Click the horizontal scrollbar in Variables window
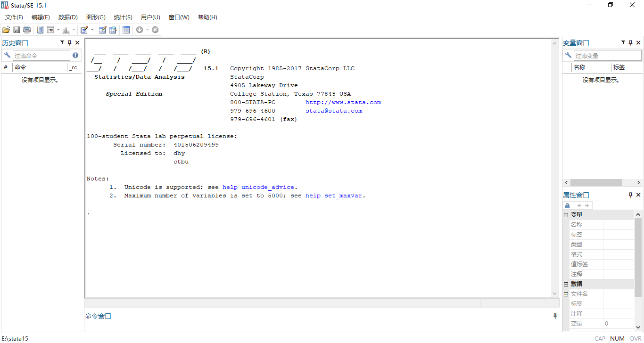 pyautogui.click(x=596, y=183)
